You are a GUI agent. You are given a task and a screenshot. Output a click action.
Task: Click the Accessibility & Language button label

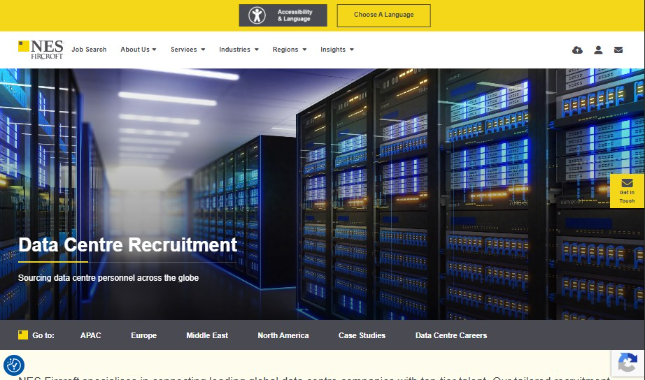point(295,16)
